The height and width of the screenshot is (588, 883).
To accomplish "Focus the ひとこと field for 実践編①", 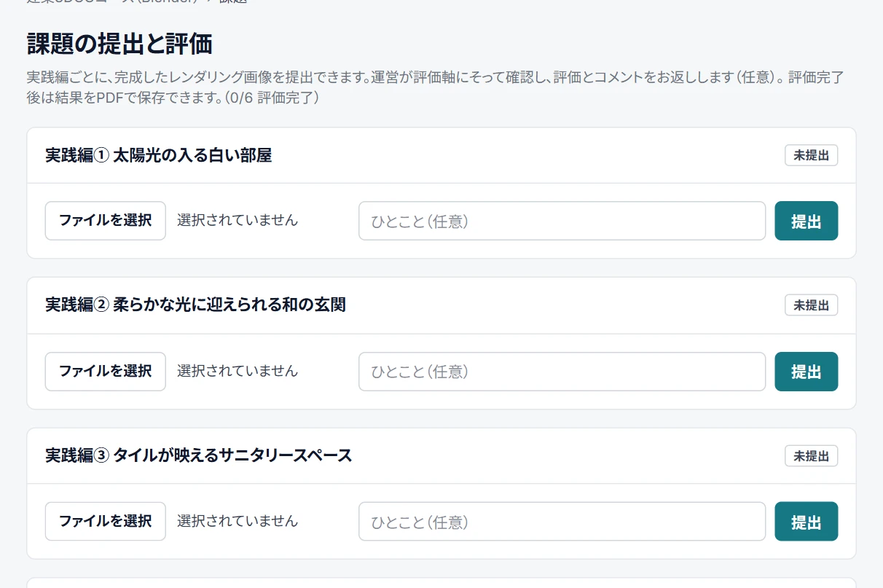I will pyautogui.click(x=562, y=221).
